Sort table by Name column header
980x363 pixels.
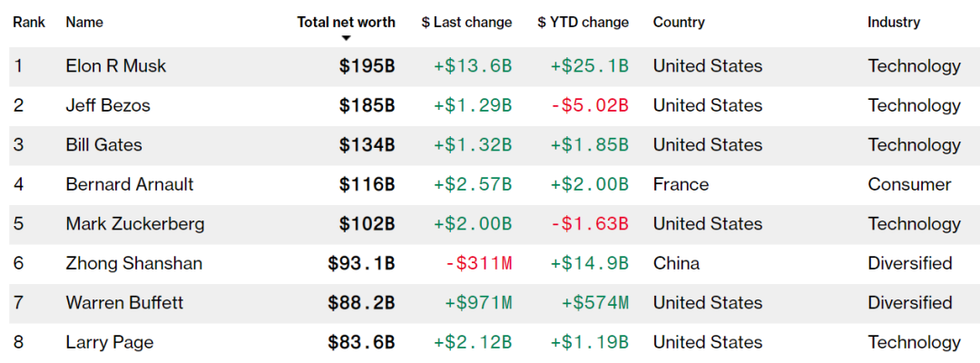click(x=84, y=23)
